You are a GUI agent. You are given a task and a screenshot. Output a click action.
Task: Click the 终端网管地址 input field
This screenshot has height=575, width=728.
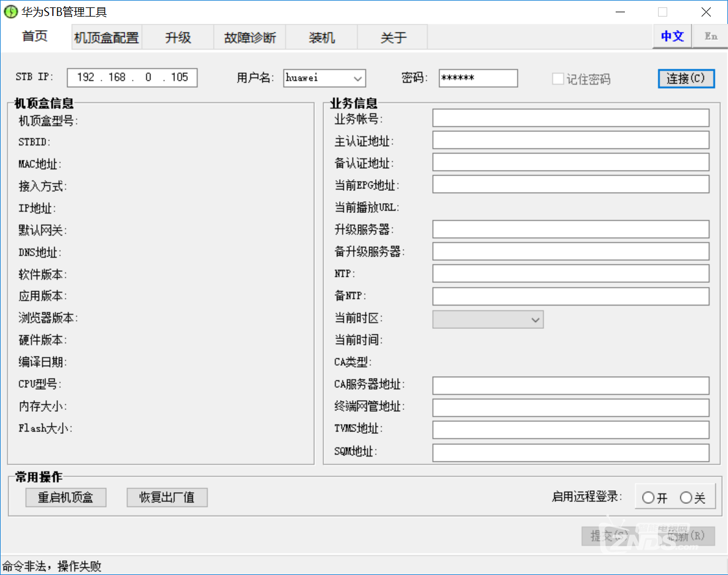click(x=571, y=408)
